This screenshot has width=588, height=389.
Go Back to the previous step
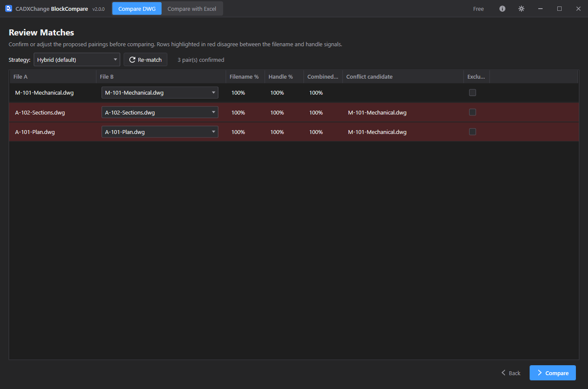pyautogui.click(x=511, y=373)
